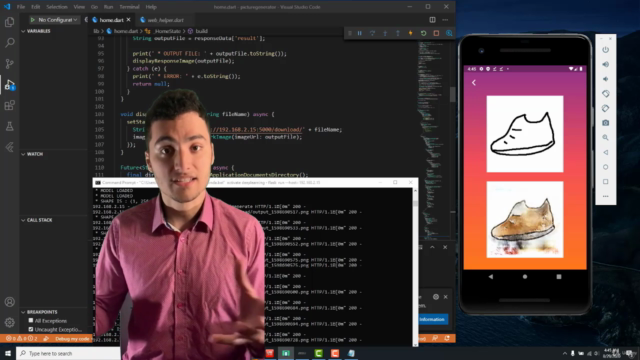The height and width of the screenshot is (360, 640).
Task: Open DevTools widget inspector icon
Action: pyautogui.click(x=449, y=33)
